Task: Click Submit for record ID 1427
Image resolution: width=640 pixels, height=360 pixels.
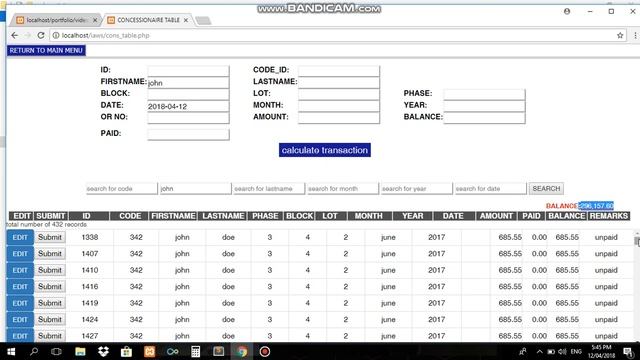Action: tap(50, 336)
